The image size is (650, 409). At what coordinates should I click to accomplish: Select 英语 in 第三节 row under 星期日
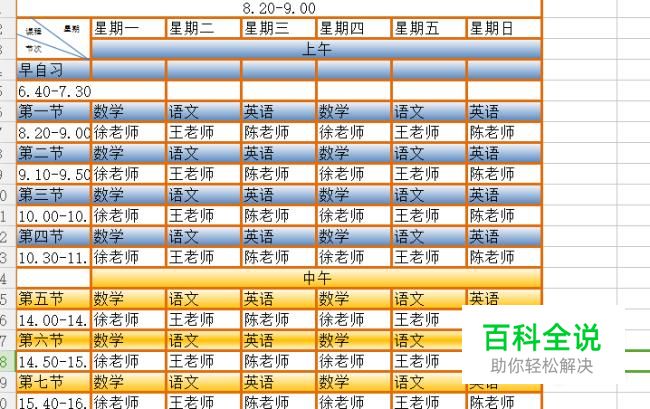coord(504,195)
